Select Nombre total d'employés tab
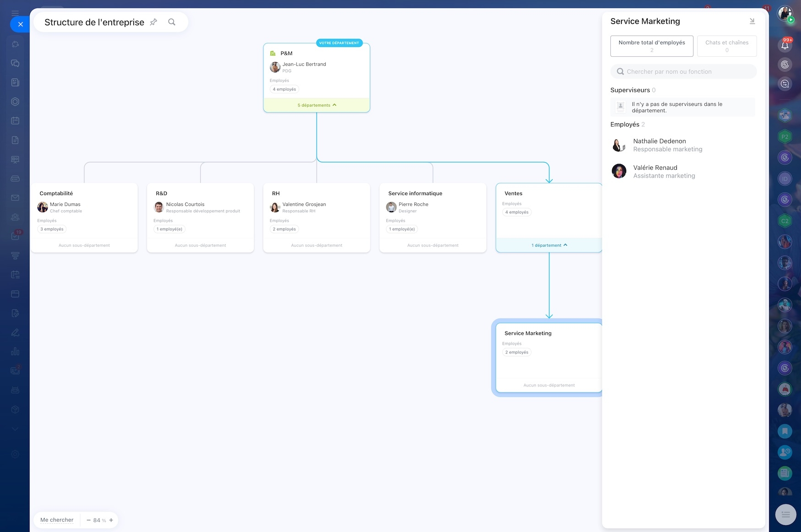Viewport: 801px width, 532px height. (x=652, y=46)
